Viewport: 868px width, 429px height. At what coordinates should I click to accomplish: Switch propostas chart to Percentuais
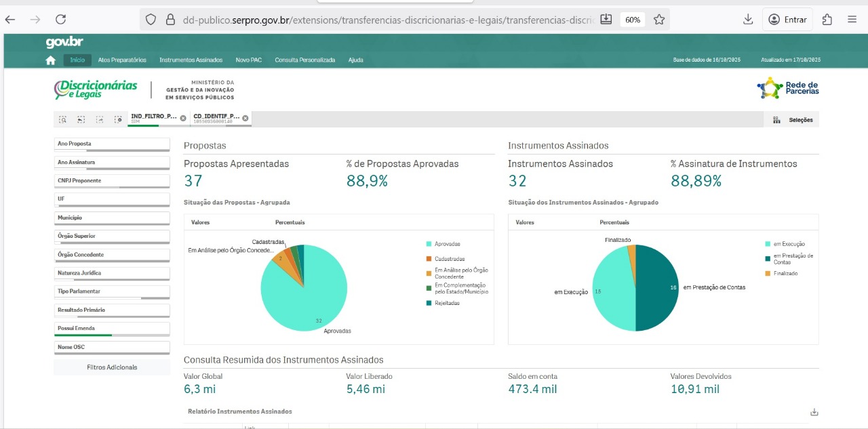(290, 222)
